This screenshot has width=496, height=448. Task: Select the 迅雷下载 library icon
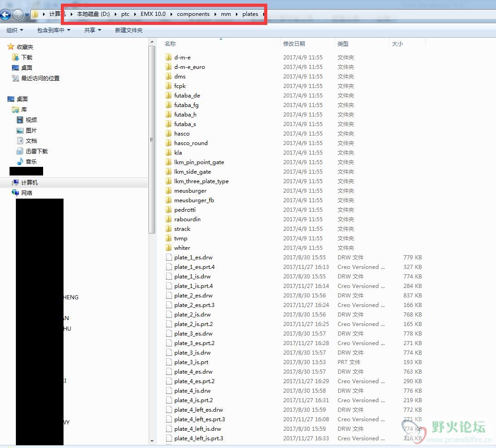(x=20, y=151)
